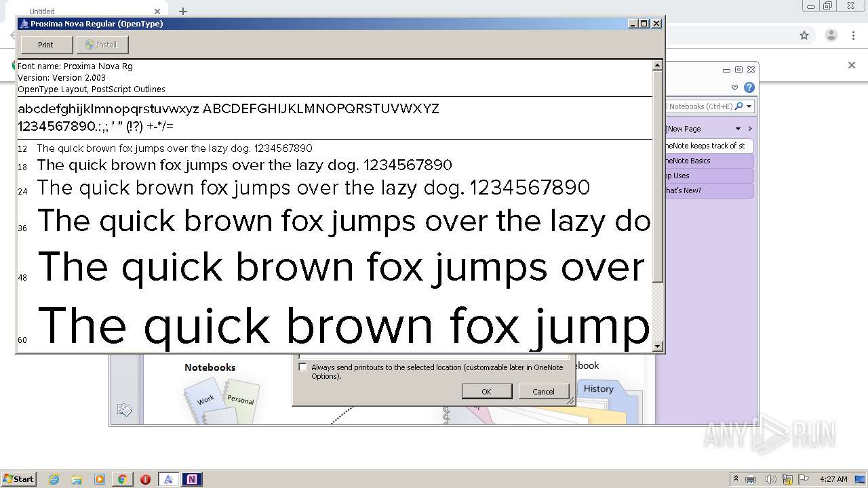Open OneNote Help question mark icon

coord(749,87)
